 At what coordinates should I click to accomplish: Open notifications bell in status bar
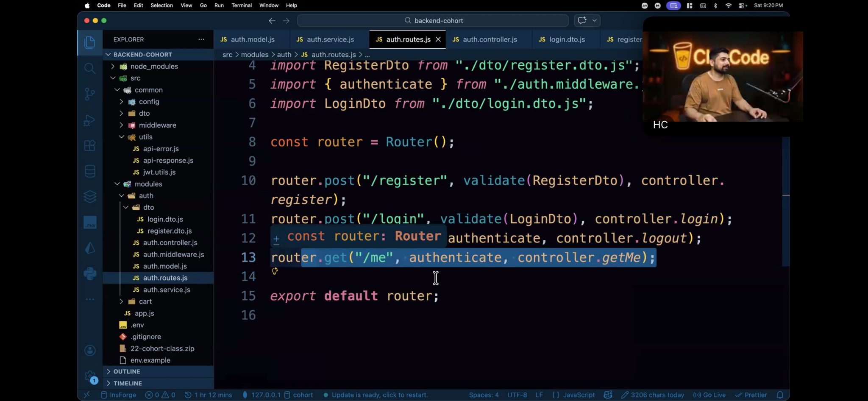[780, 395]
